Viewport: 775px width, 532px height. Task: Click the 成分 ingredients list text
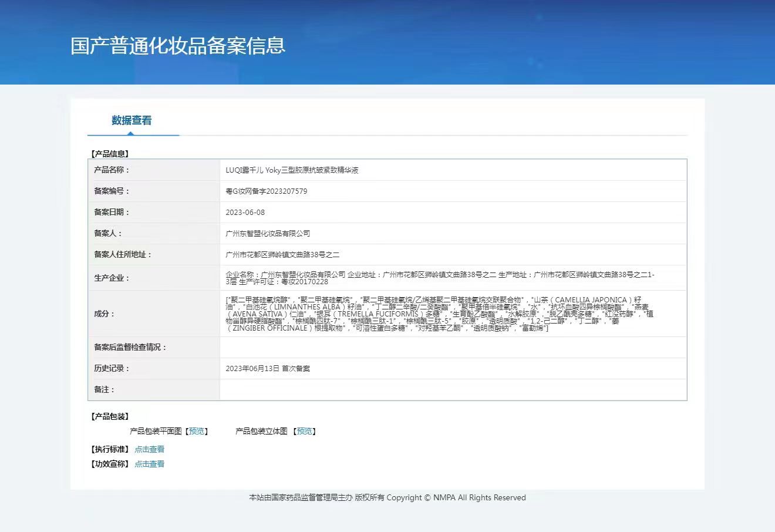click(x=439, y=314)
